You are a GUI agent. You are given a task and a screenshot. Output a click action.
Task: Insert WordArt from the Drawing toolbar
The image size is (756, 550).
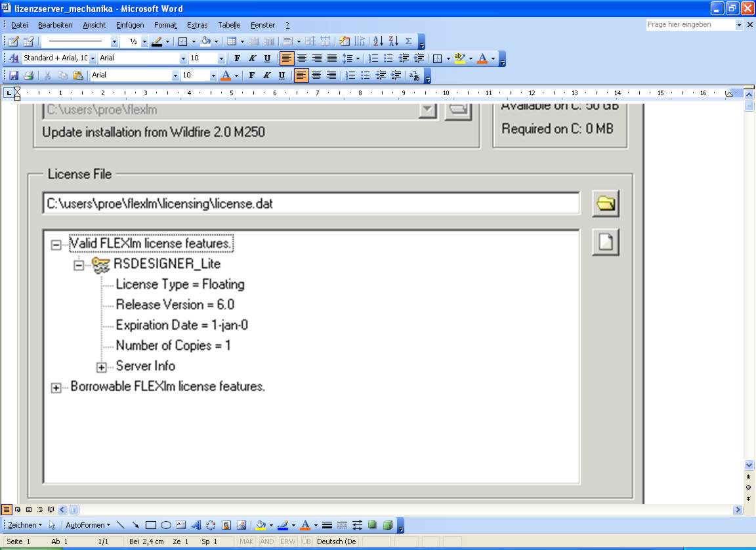tap(196, 525)
